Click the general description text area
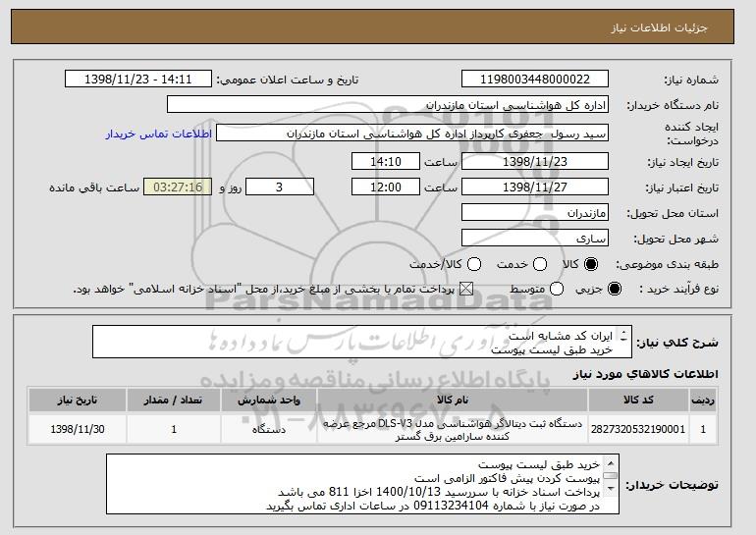 click(362, 342)
